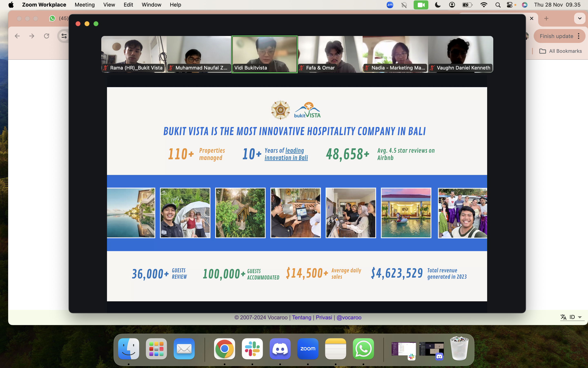588x368 pixels.
Task: Click the Zoom status icon in menu bar
Action: pos(390,5)
